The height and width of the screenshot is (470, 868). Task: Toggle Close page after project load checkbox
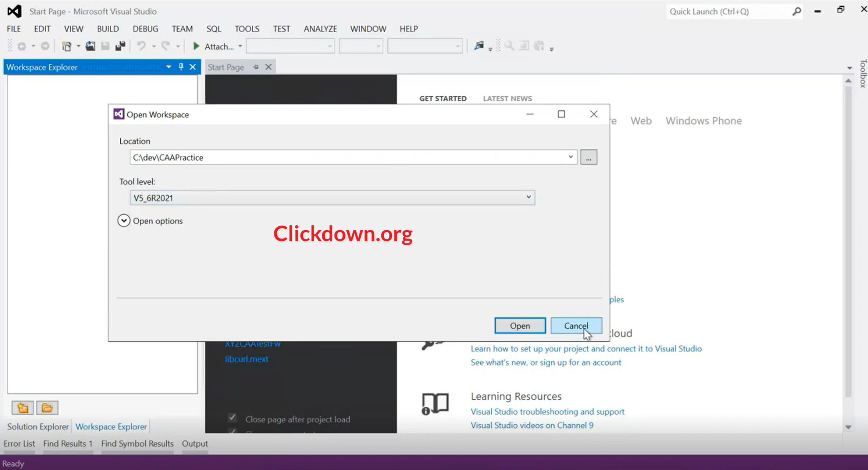pyautogui.click(x=232, y=418)
